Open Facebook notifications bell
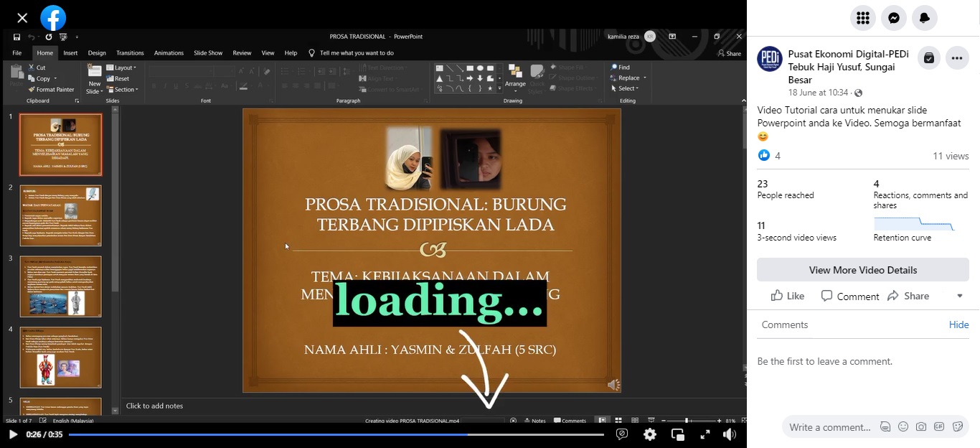The image size is (980, 448). [x=925, y=18]
